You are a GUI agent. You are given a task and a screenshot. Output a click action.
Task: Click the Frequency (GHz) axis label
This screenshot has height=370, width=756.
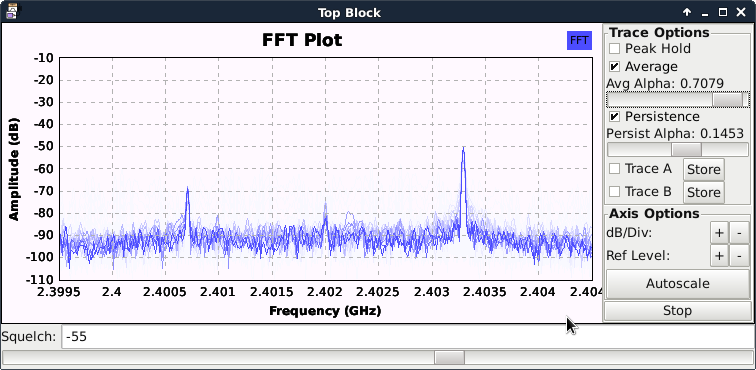325,311
